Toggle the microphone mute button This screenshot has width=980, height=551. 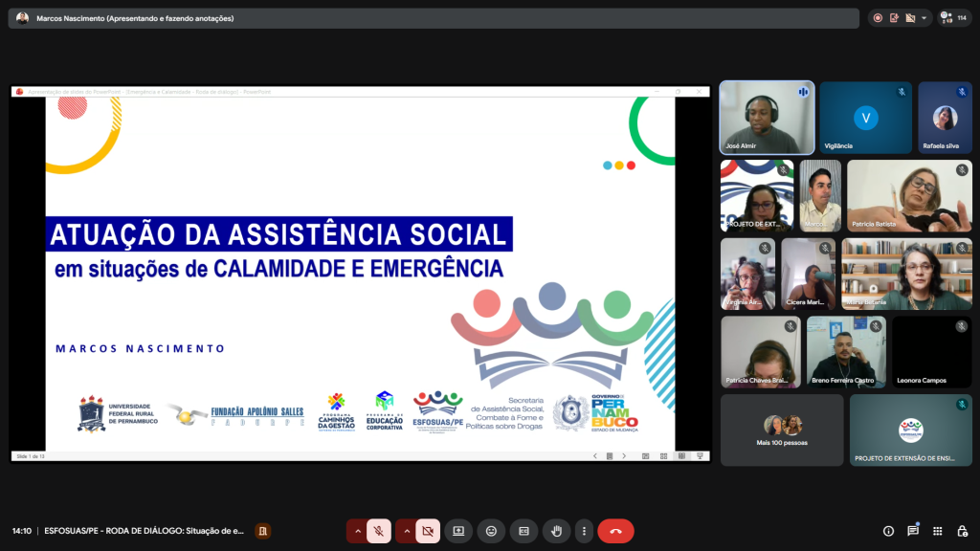tap(379, 531)
